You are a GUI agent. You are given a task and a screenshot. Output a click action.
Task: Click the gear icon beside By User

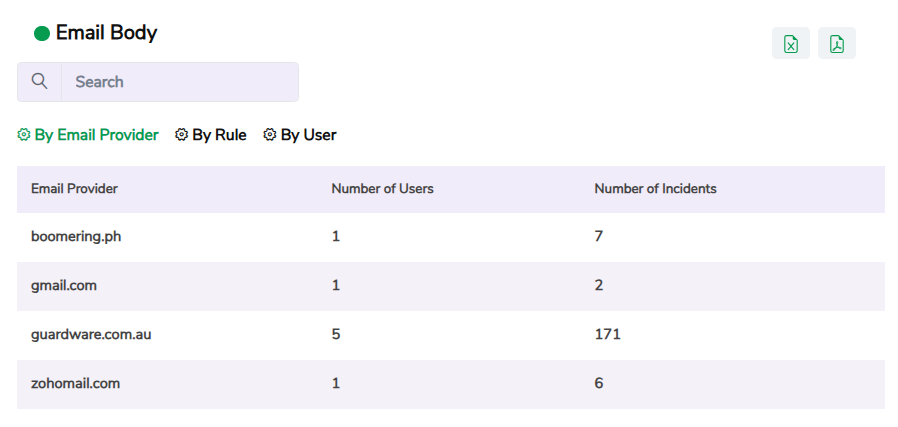[x=269, y=135]
